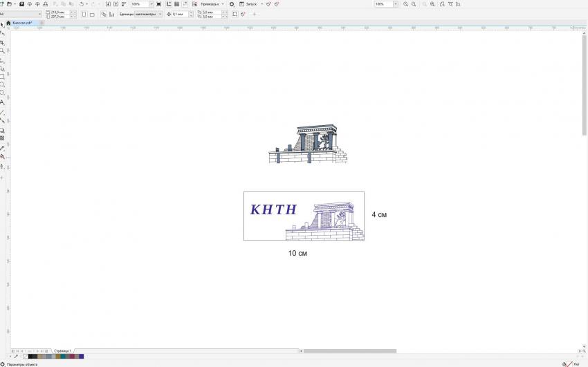This screenshot has width=588, height=367.
Task: Click the Save document icon
Action: [x=21, y=4]
